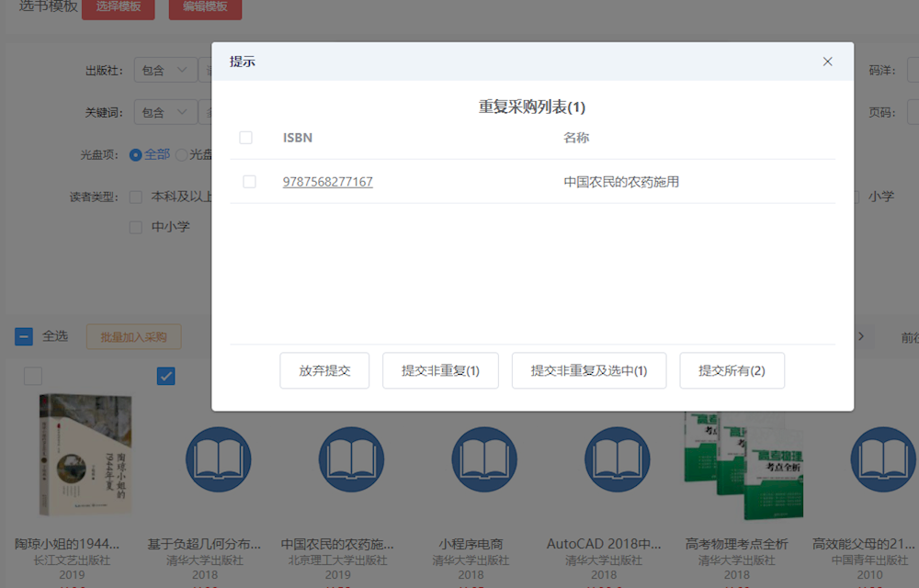Screen dimensions: 919x588
Task: Open the ISBN link 9787568277167
Action: pos(327,181)
